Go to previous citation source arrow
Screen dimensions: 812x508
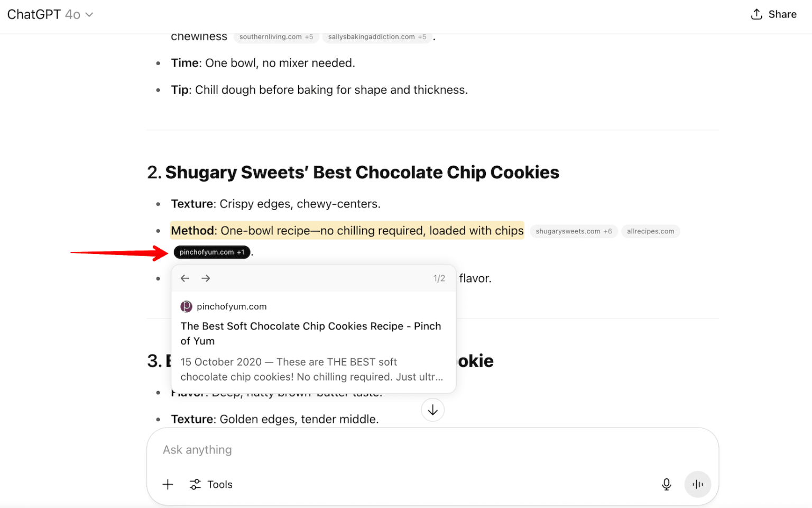click(x=185, y=278)
